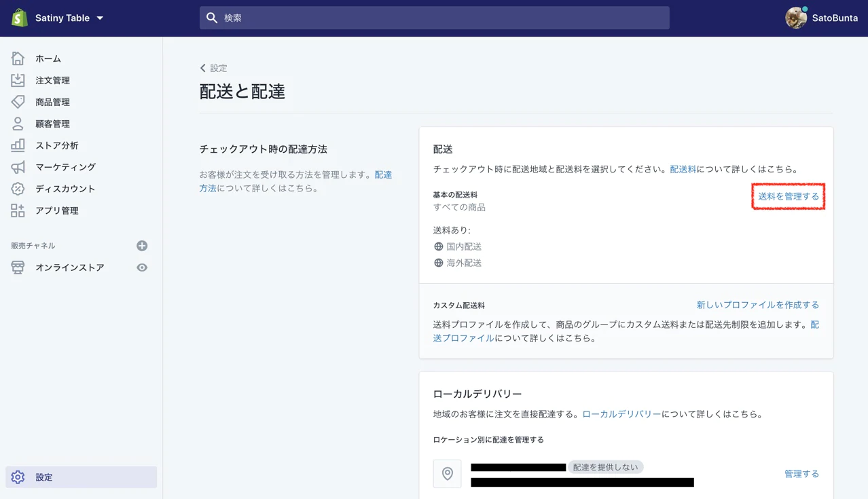
Task: Go back to 設定 using the chevron
Action: (x=203, y=68)
